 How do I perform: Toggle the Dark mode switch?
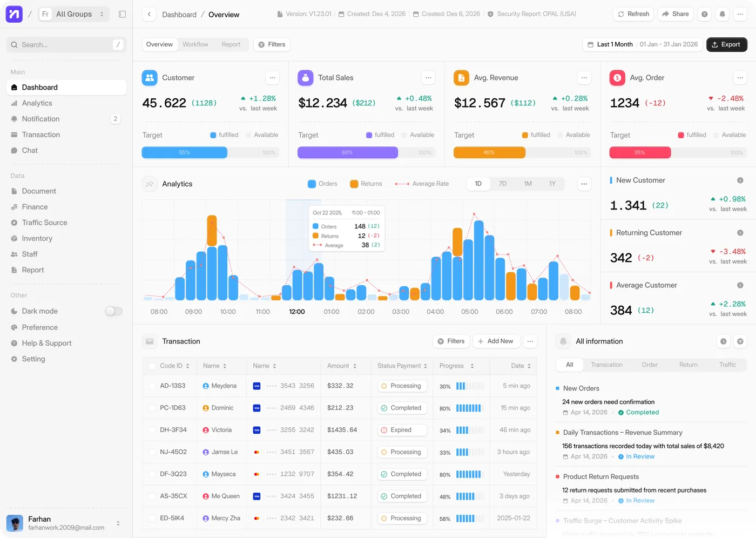coord(114,311)
